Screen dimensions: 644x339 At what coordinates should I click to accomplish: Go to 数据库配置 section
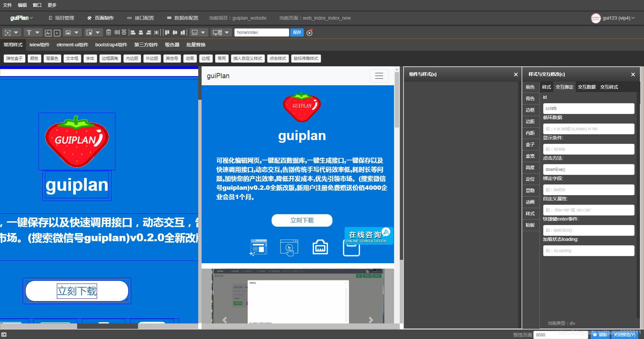coord(183,18)
